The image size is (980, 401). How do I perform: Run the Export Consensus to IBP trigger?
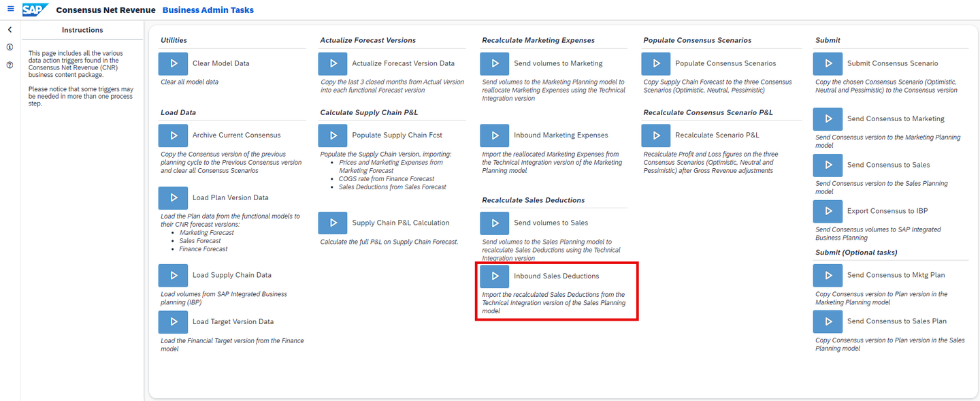pos(828,211)
